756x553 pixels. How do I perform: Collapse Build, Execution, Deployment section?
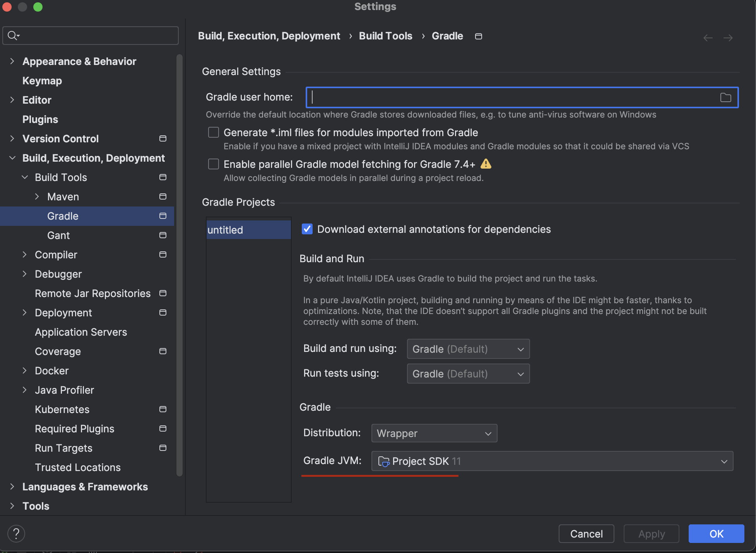[x=12, y=158]
